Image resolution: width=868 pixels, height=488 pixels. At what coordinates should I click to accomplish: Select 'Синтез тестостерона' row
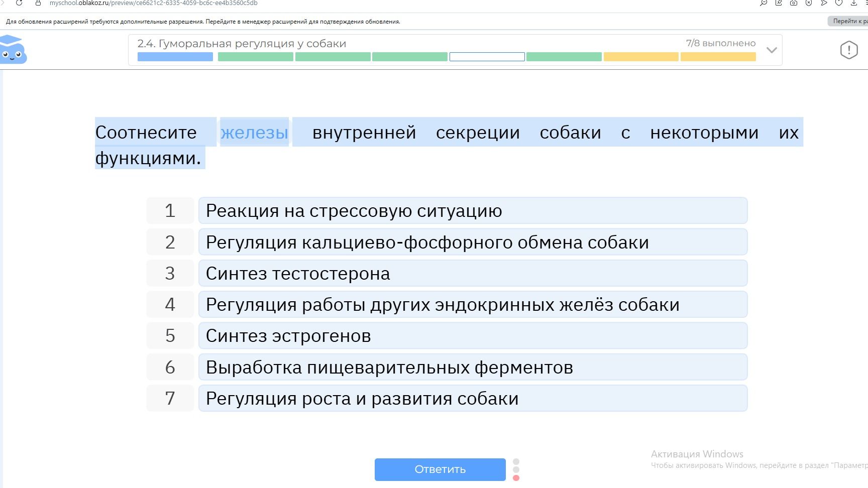click(x=473, y=273)
